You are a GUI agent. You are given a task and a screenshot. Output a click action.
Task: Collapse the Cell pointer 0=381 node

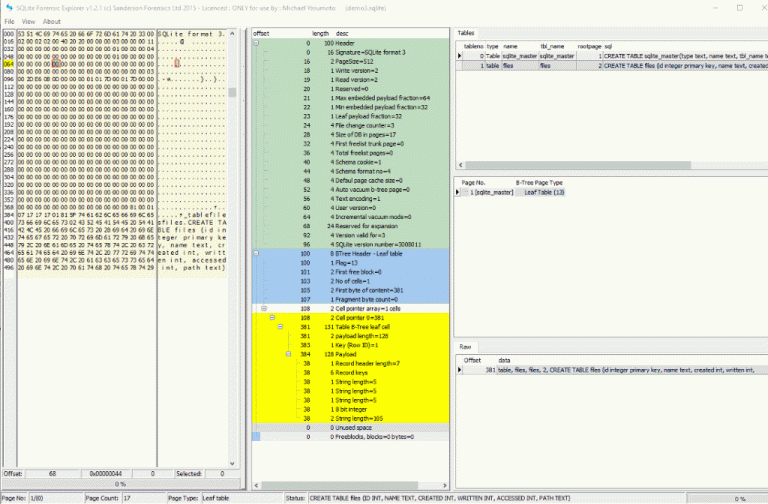point(272,318)
